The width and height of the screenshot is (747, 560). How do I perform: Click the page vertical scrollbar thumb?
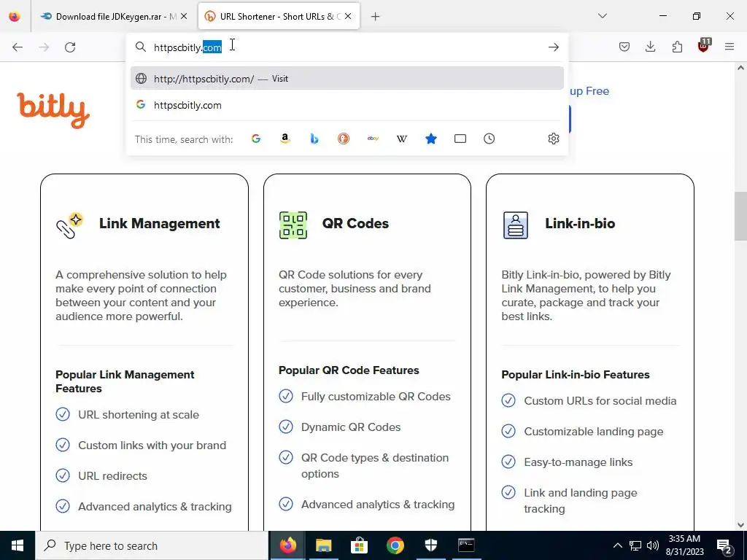[x=740, y=216]
